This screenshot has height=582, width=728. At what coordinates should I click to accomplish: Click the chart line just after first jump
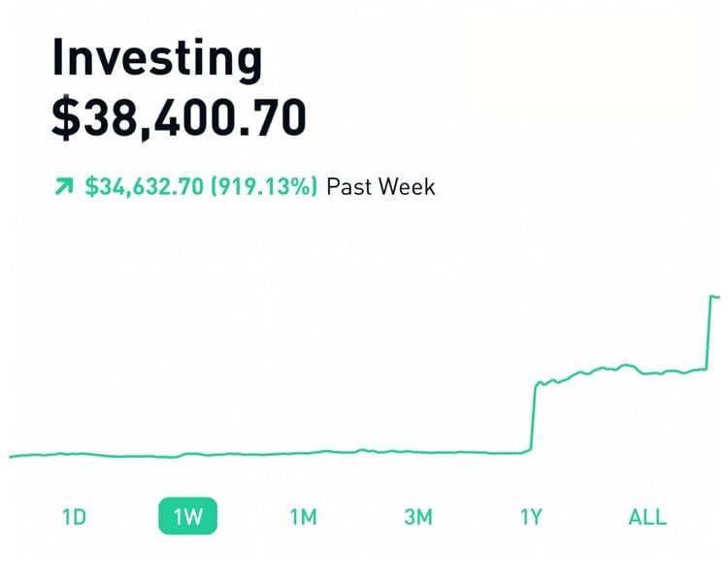point(542,384)
